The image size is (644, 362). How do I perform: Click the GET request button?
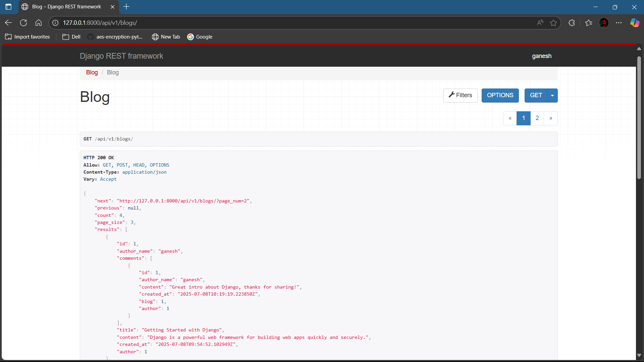click(x=536, y=96)
